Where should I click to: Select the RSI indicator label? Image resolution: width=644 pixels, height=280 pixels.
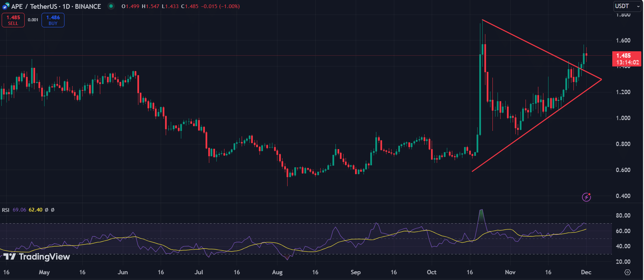tap(6, 210)
